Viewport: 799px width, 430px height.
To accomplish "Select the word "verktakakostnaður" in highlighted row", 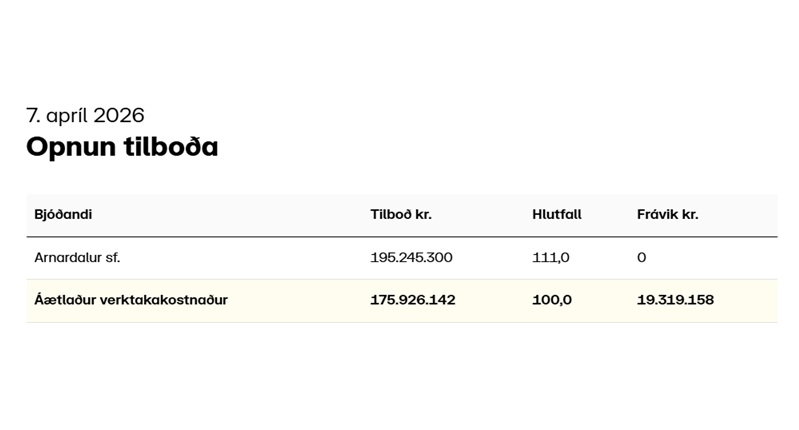I will (164, 299).
